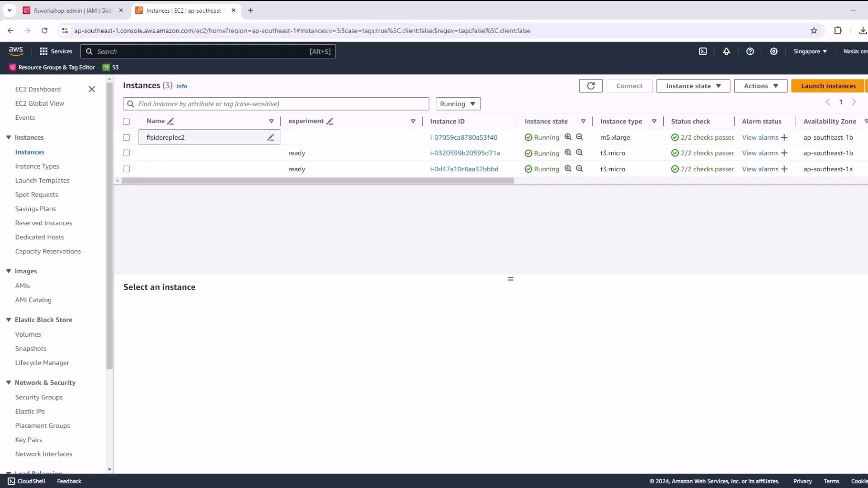Click the pencil edit icon beside fisidereplec2
This screenshot has width=868, height=488.
pyautogui.click(x=270, y=137)
